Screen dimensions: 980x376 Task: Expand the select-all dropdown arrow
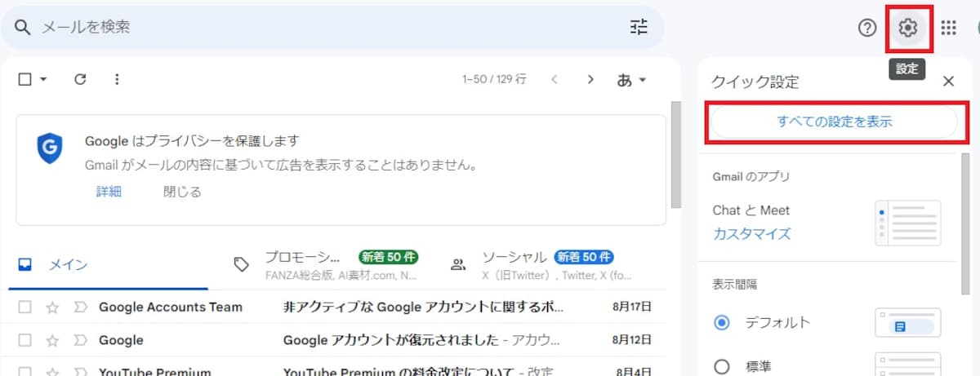43,80
